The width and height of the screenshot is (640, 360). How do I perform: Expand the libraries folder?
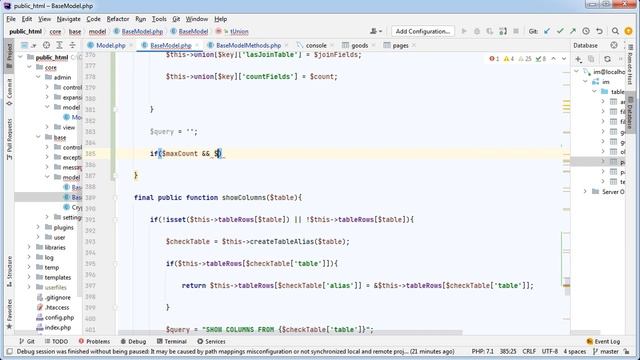[x=30, y=247]
